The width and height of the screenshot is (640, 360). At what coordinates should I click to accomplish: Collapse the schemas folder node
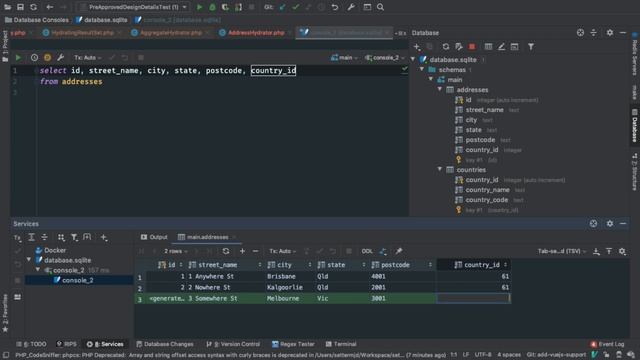pyautogui.click(x=422, y=69)
